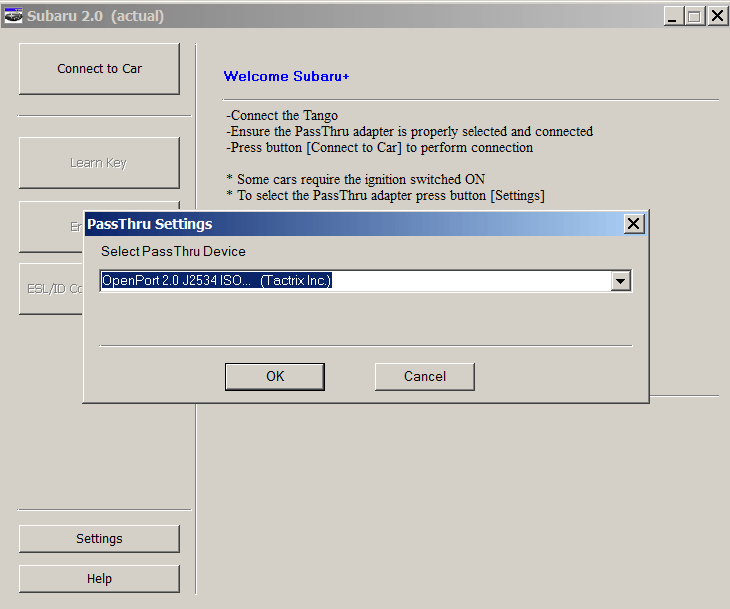This screenshot has width=730, height=609.
Task: Click the Subaru app icon in title bar
Action: tap(13, 15)
